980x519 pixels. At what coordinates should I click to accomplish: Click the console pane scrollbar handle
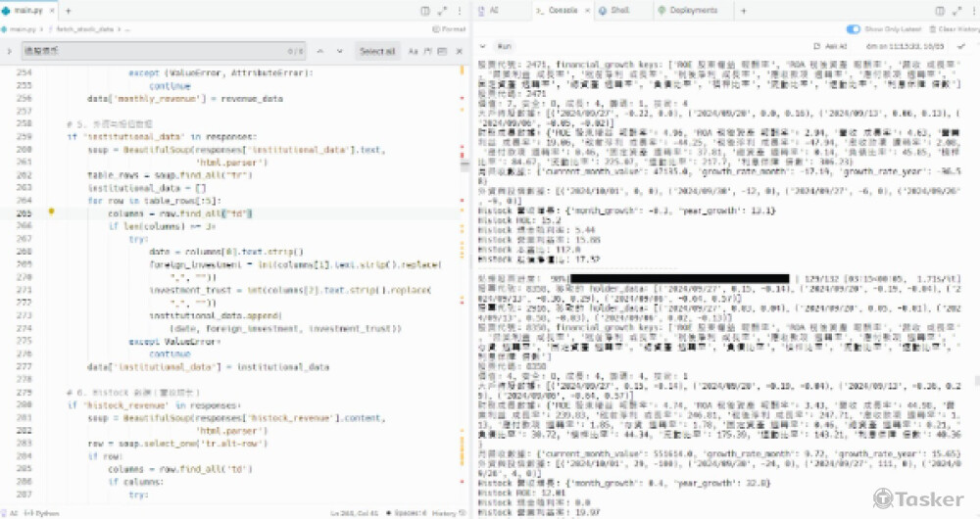point(977,380)
